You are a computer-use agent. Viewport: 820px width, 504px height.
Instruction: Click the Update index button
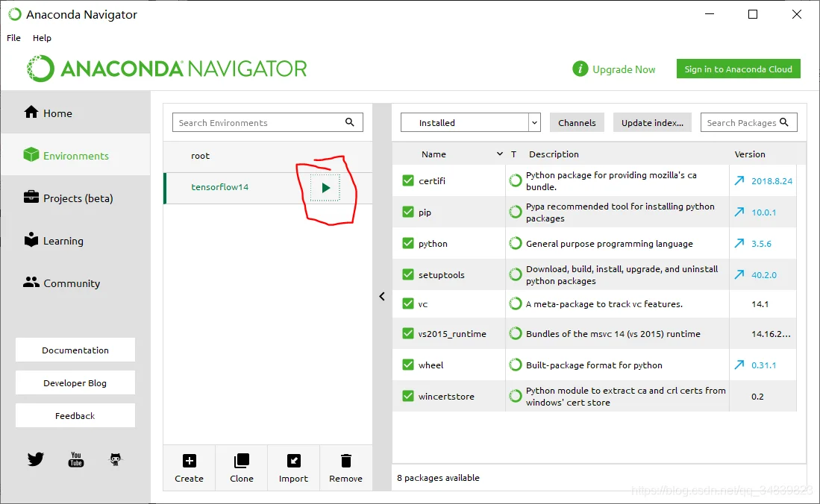pos(652,122)
